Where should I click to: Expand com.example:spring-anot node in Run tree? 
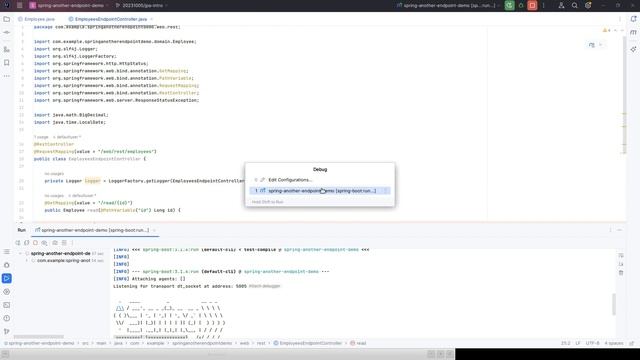(x=27, y=260)
